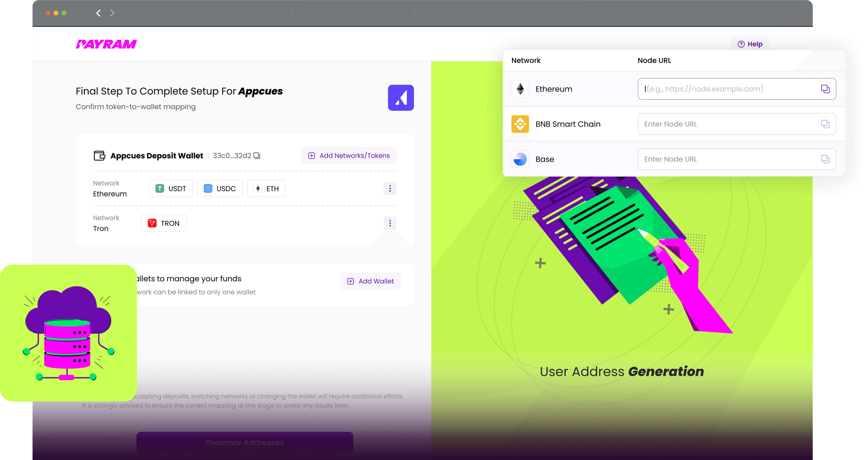This screenshot has height=460, width=868.
Task: Click the BNB Smart Chain network icon
Action: (x=520, y=124)
